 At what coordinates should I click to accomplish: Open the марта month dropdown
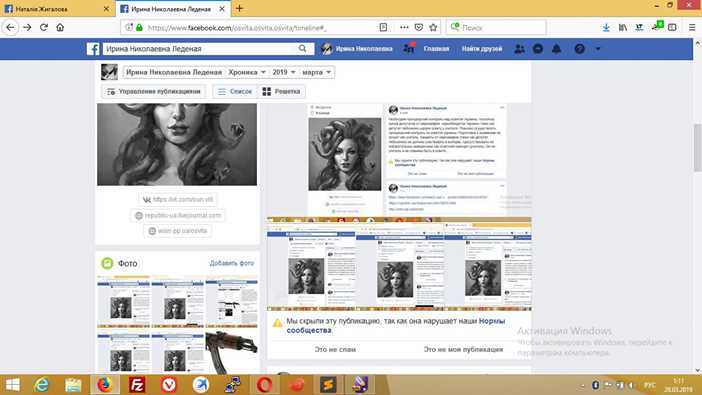[317, 72]
